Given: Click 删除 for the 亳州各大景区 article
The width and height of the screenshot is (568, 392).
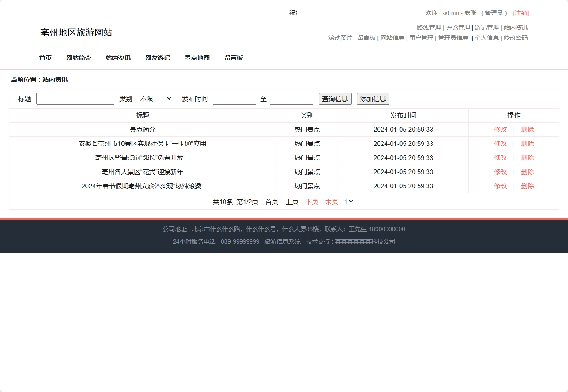Looking at the screenshot, I should (x=527, y=172).
